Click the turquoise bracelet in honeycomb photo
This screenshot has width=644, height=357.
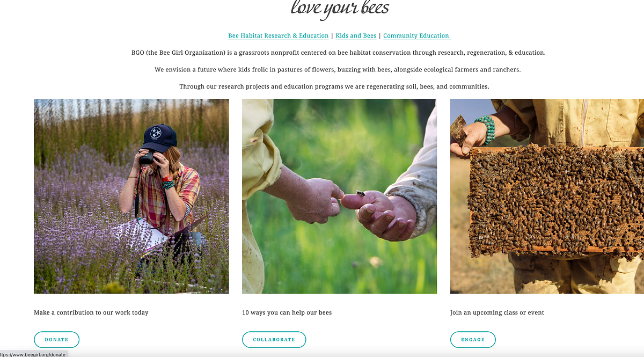coord(485,129)
